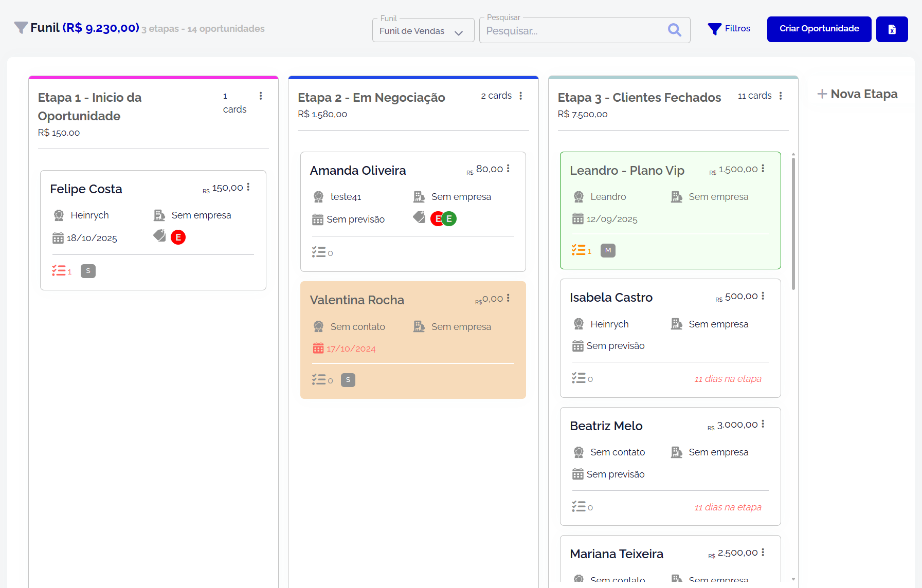Click the red calendar icon on Valentina Rocha card
Viewport: 922px width, 588px height.
click(x=318, y=348)
